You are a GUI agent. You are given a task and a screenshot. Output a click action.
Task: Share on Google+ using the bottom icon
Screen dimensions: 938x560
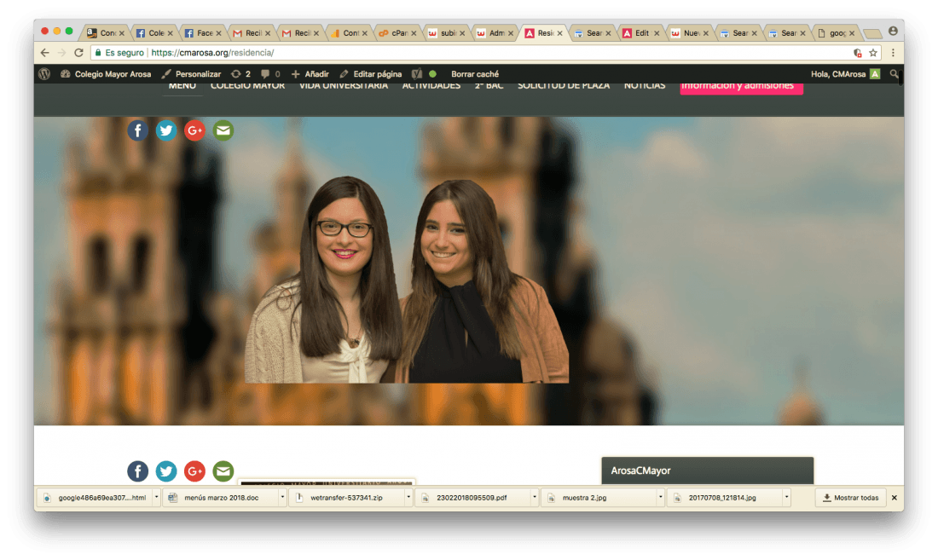pyautogui.click(x=194, y=471)
